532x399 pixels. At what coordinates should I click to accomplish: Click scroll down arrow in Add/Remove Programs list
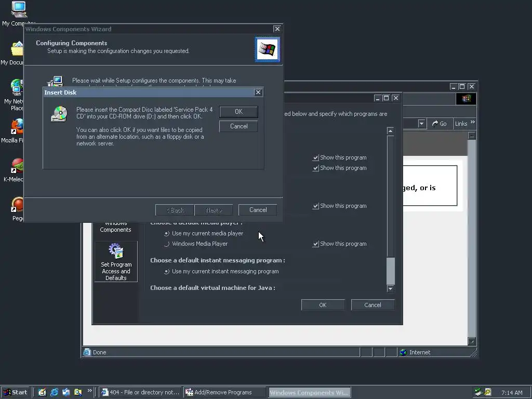click(x=391, y=288)
